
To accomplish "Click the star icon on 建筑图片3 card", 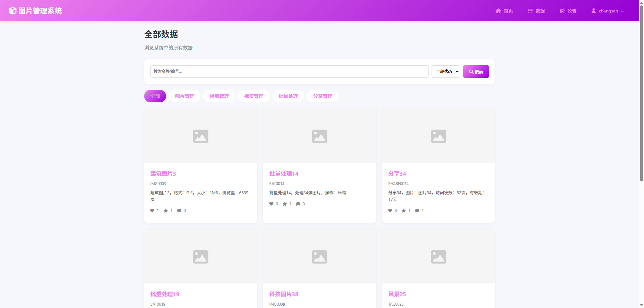I will 166,211.
